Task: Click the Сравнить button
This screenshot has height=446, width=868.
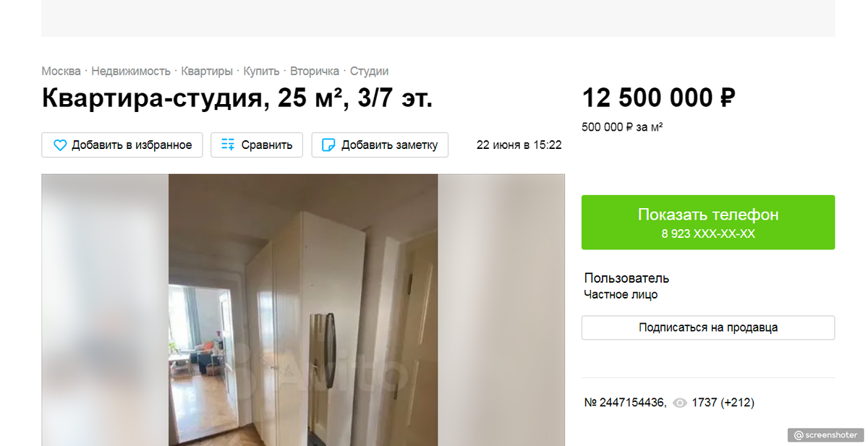Action: (x=257, y=145)
